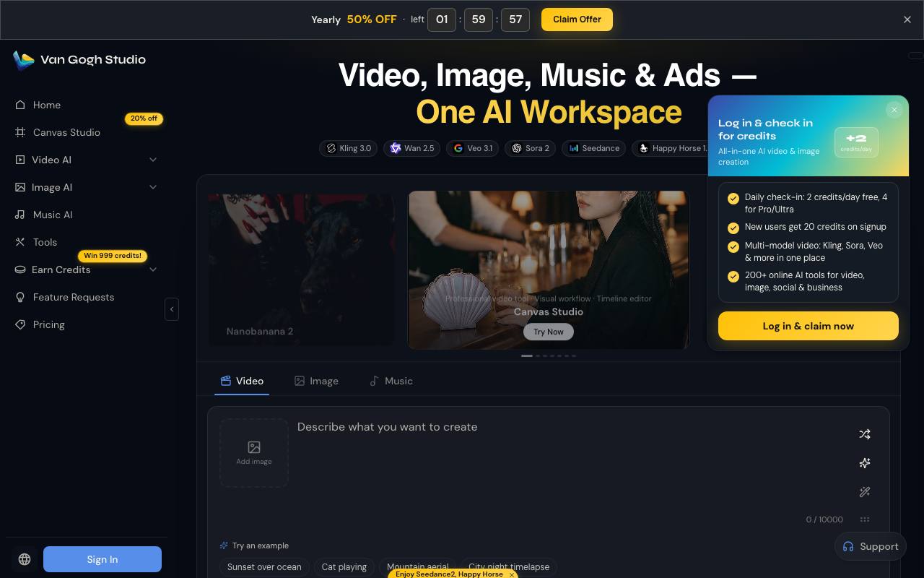
Task: Click the Try an example sparkle icon
Action: (224, 545)
